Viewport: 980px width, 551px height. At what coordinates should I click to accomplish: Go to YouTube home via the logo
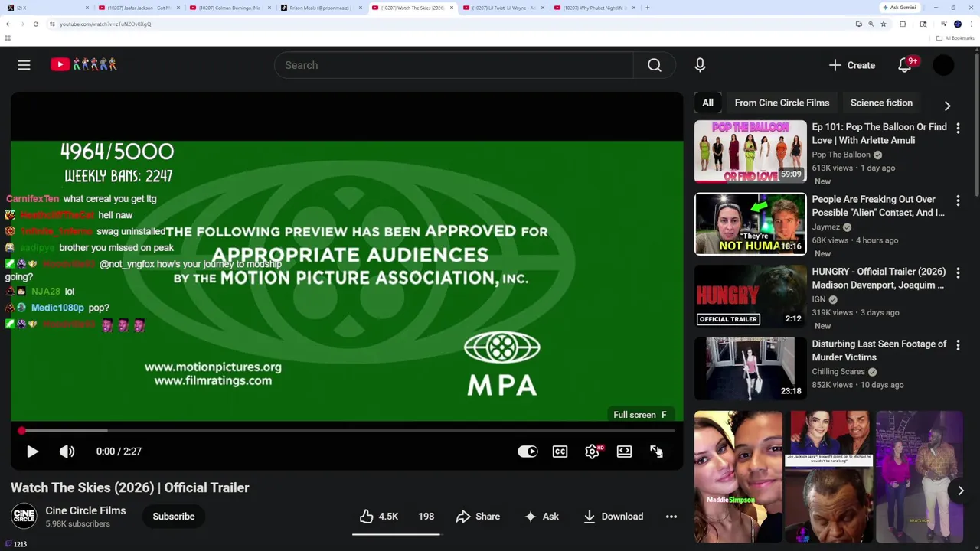83,65
